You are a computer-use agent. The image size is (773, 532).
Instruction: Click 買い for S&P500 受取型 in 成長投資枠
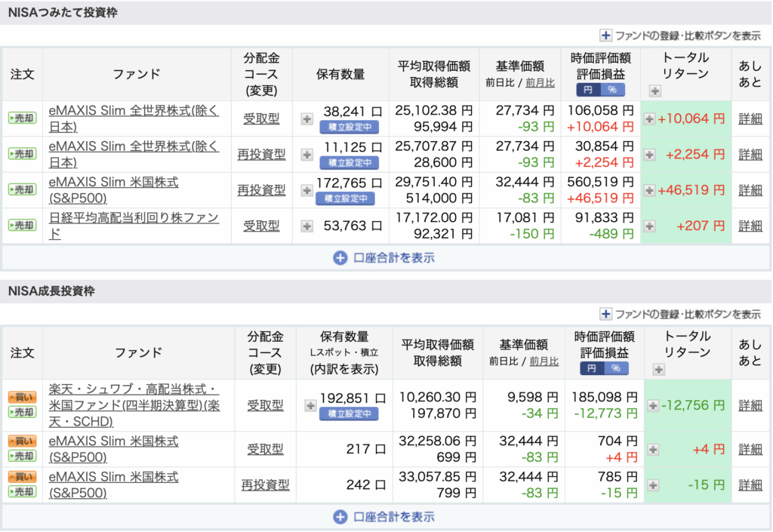click(22, 441)
